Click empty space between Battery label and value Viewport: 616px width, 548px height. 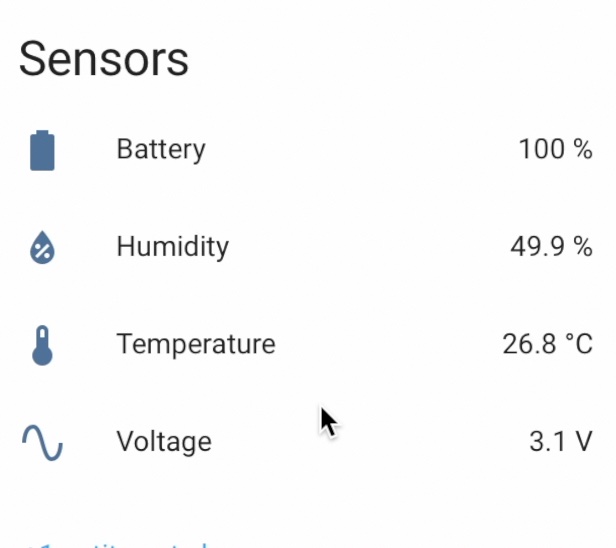pyautogui.click(x=361, y=150)
